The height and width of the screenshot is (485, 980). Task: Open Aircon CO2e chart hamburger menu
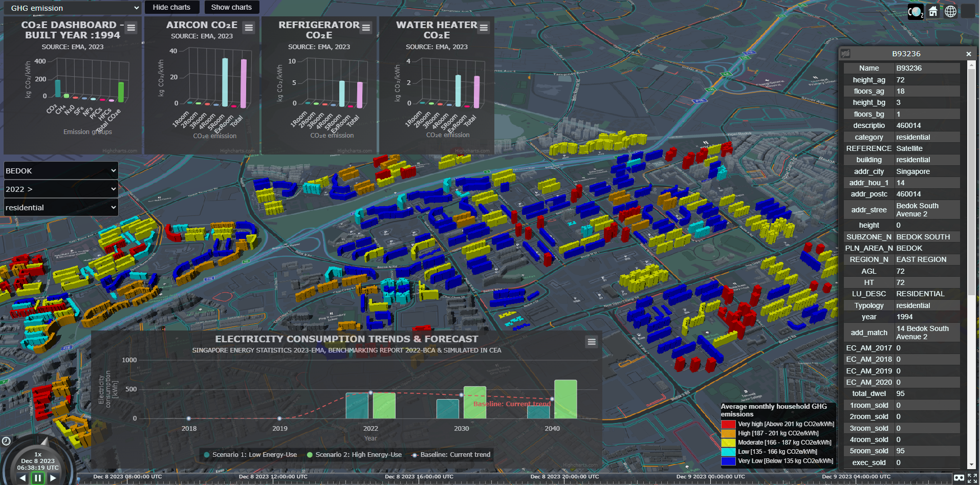pyautogui.click(x=249, y=28)
